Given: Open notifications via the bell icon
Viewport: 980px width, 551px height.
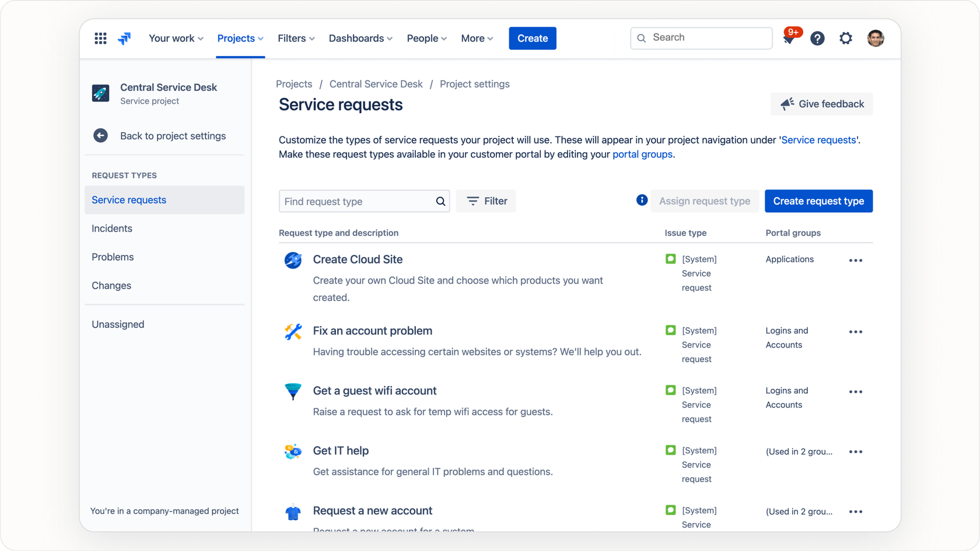Looking at the screenshot, I should pyautogui.click(x=788, y=38).
